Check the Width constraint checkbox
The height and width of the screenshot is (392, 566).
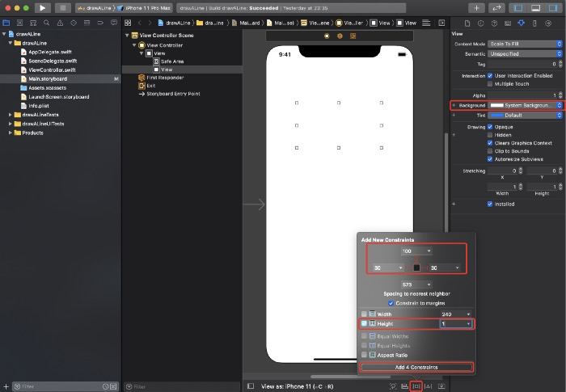click(x=364, y=314)
